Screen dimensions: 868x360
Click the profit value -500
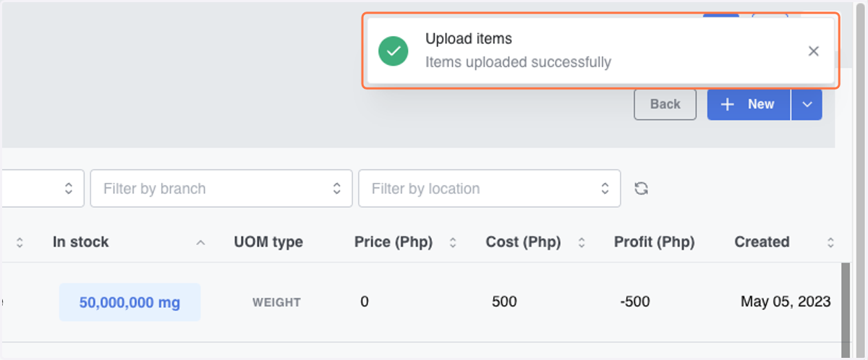click(635, 301)
